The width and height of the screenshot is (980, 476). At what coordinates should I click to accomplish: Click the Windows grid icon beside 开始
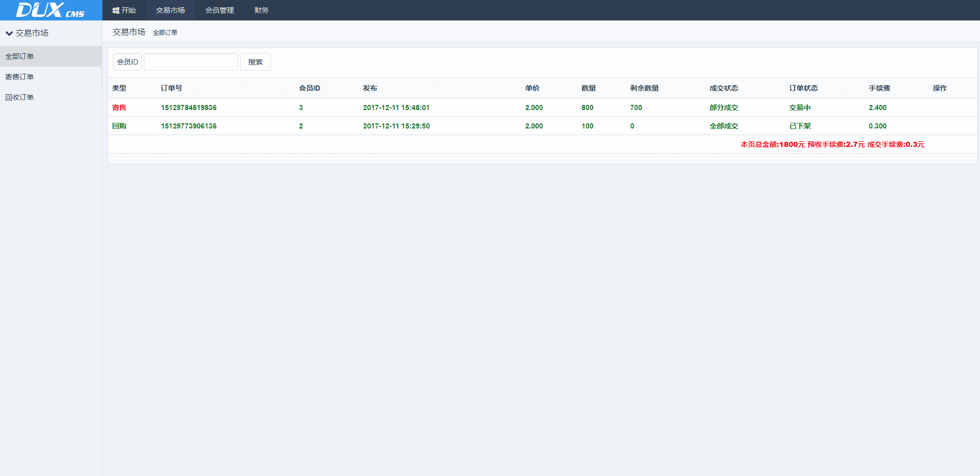pos(116,10)
